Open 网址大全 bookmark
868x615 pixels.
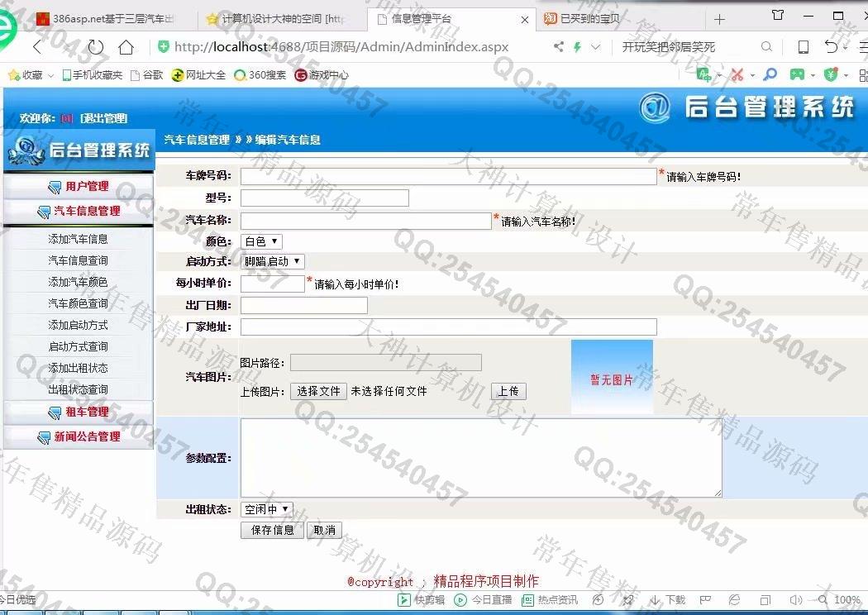(198, 74)
